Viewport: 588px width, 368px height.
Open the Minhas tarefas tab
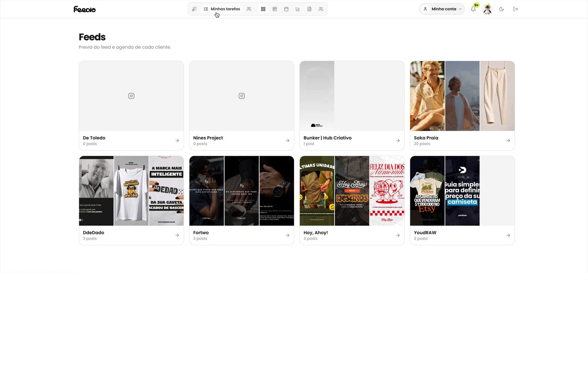[222, 9]
